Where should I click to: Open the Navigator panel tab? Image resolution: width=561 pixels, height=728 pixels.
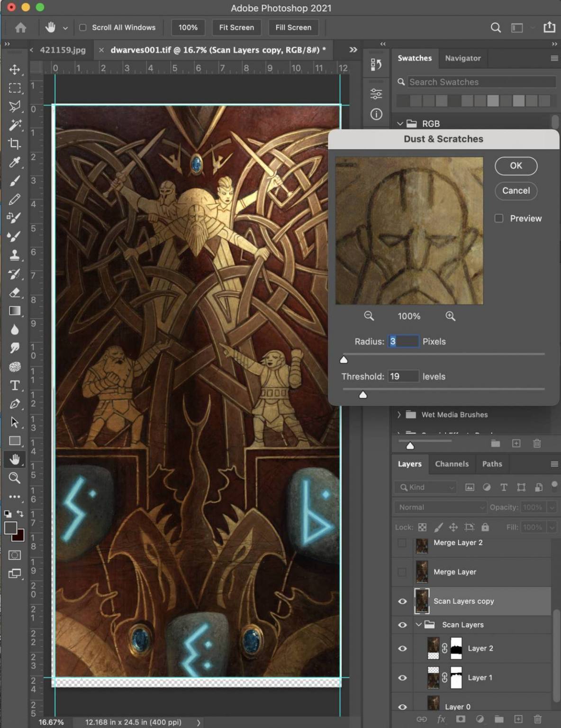(x=462, y=58)
